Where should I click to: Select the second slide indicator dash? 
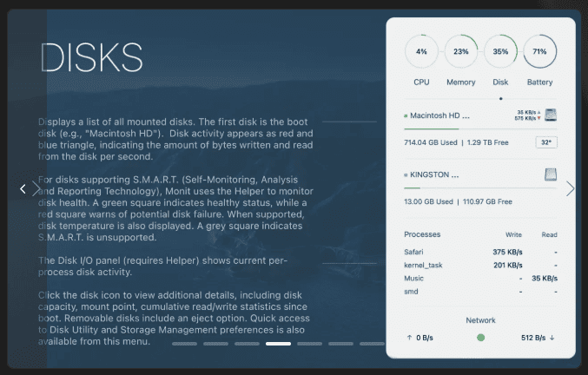215,344
